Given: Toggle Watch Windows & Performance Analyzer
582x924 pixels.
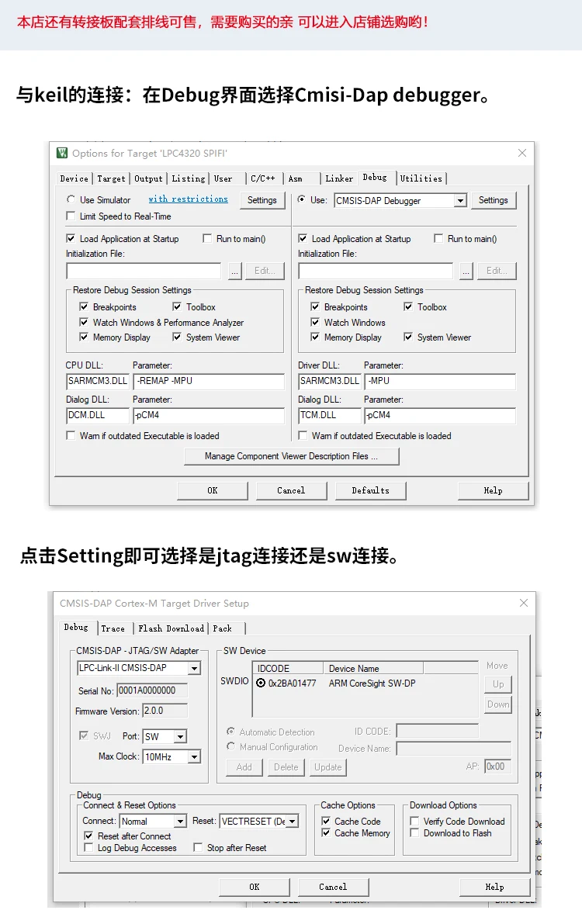Looking at the screenshot, I should [84, 322].
